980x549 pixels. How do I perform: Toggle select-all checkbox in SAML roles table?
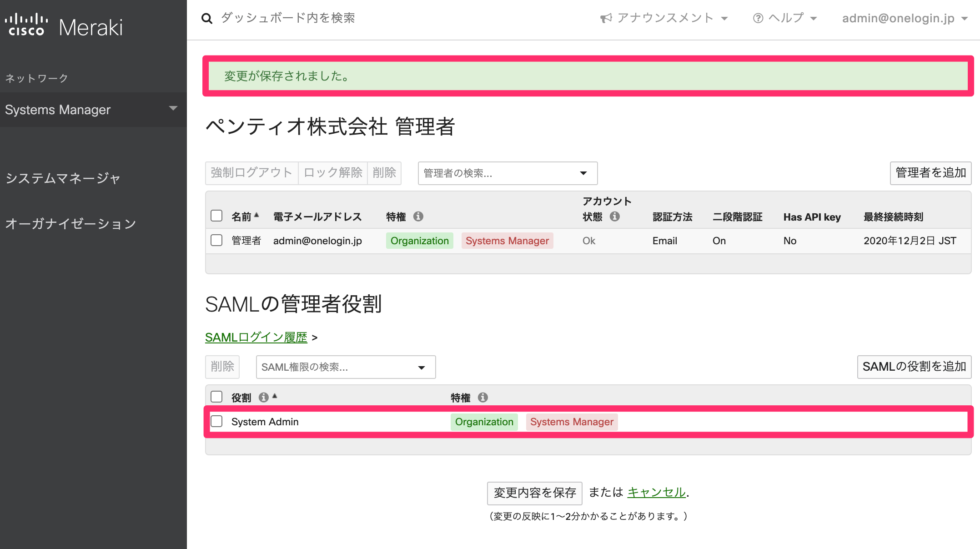point(216,397)
